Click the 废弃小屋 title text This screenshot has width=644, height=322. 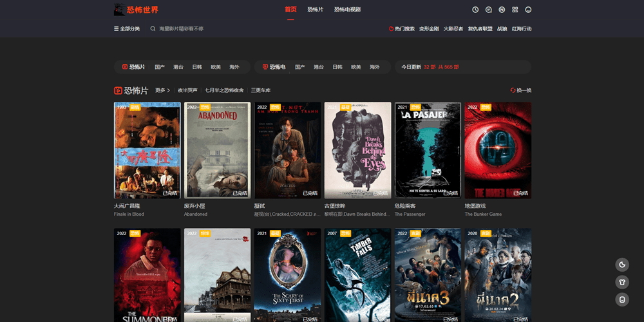pyautogui.click(x=194, y=206)
